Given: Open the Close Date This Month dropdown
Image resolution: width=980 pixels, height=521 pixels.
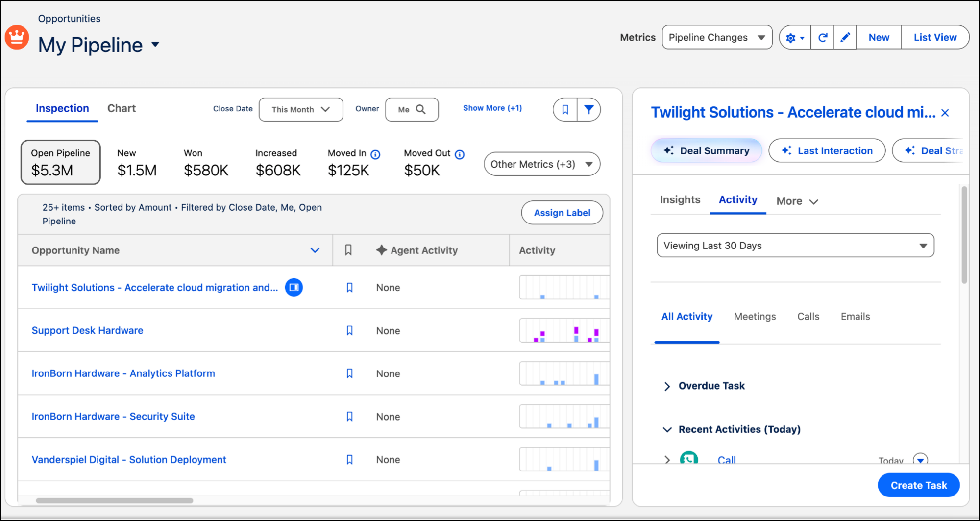Looking at the screenshot, I should (301, 109).
